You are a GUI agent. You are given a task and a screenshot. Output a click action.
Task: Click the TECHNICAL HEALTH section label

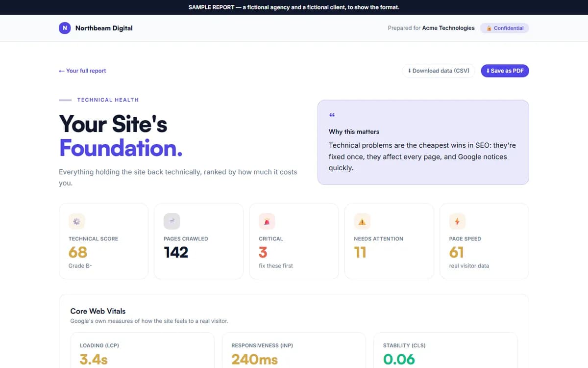pos(108,100)
